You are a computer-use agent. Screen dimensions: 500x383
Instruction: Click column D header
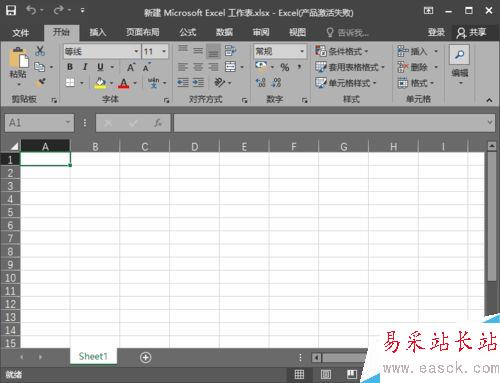[195, 147]
